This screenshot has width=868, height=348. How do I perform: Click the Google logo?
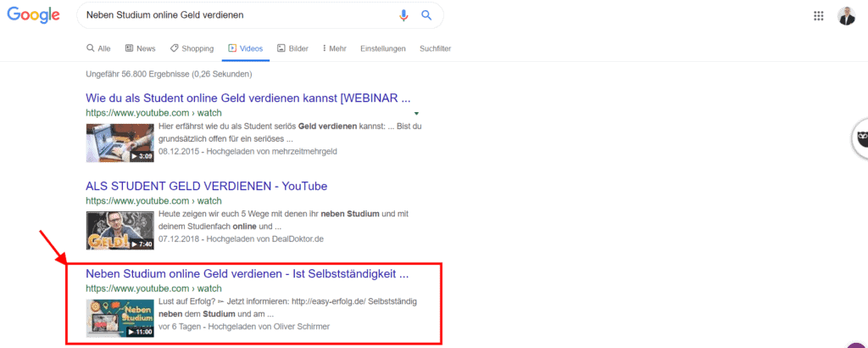[x=33, y=15]
